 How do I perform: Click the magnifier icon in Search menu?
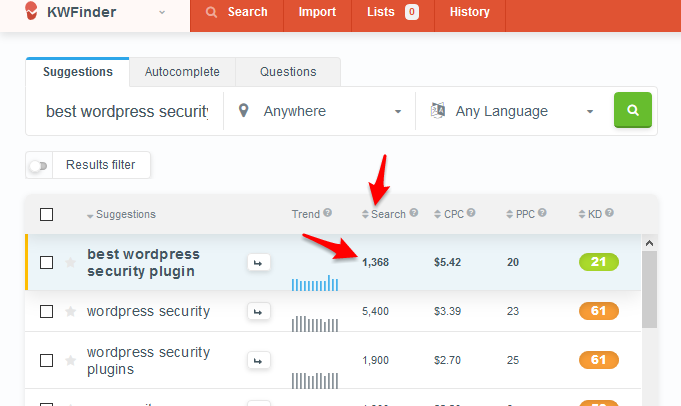212,12
